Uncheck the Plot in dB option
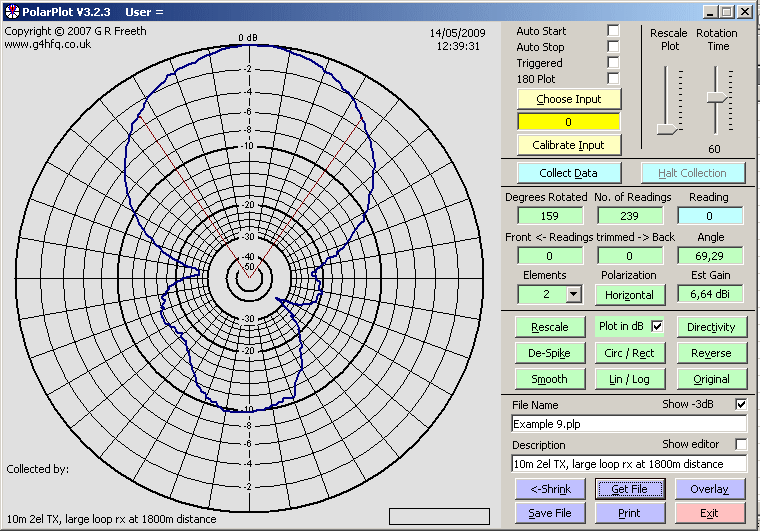This screenshot has height=531, width=760. pyautogui.click(x=657, y=326)
